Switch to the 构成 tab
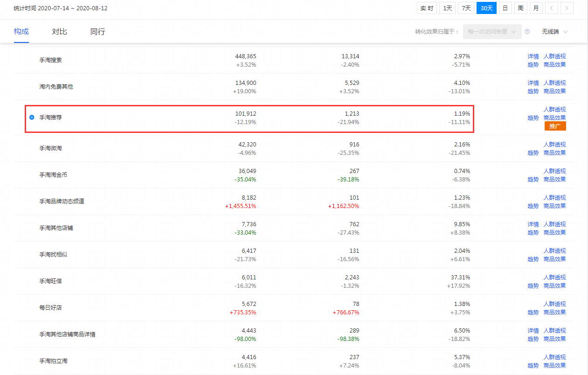 21,32
